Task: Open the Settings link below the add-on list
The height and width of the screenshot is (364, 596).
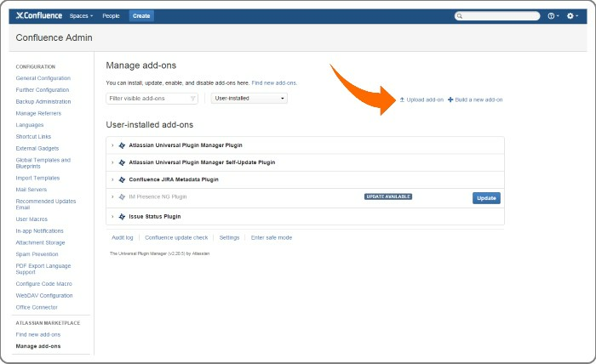Action: [229, 237]
